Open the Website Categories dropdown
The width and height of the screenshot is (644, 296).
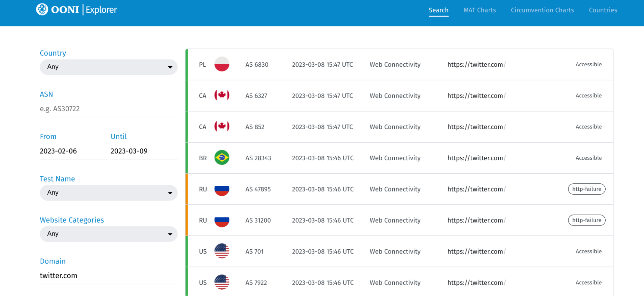coord(109,234)
